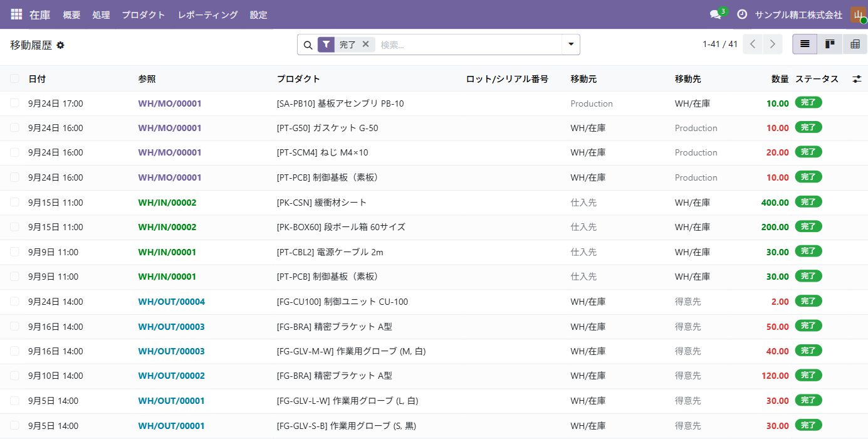The width and height of the screenshot is (868, 439).
Task: Open WH/IN/00001 reference for 電源ケーブル 2m
Action: click(167, 252)
